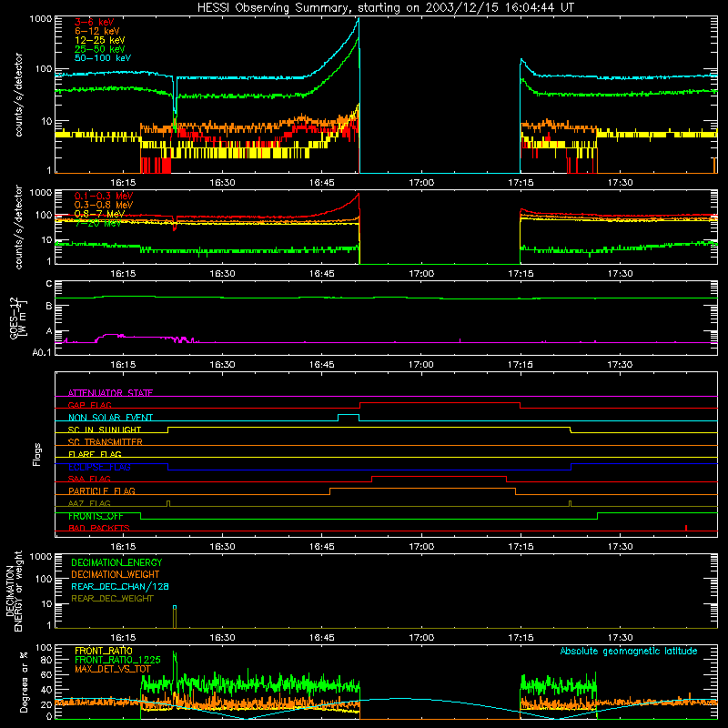728x728 pixels.
Task: Select the yellow 12-25 keV legend label
Action: (x=99, y=40)
